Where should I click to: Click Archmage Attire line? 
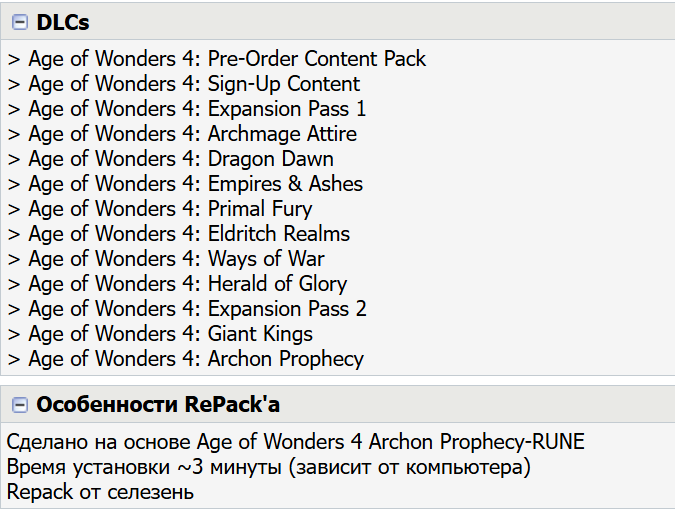point(182,134)
